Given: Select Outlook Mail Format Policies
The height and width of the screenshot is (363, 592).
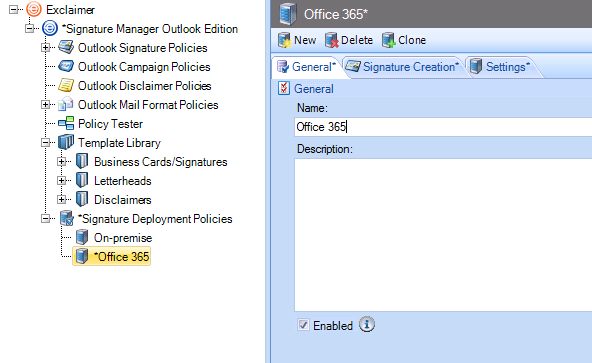Looking at the screenshot, I should pyautogui.click(x=148, y=105).
